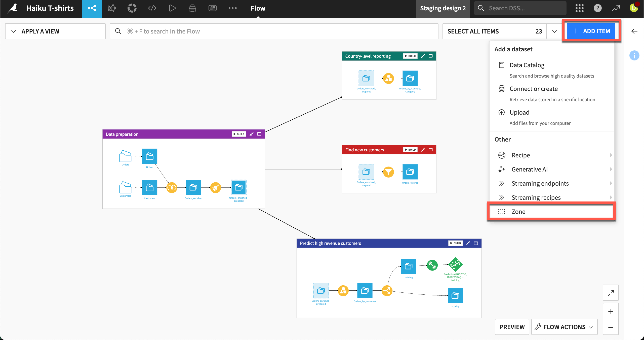This screenshot has width=644, height=340.
Task: Select Zone from the Add Item menu
Action: click(x=518, y=212)
